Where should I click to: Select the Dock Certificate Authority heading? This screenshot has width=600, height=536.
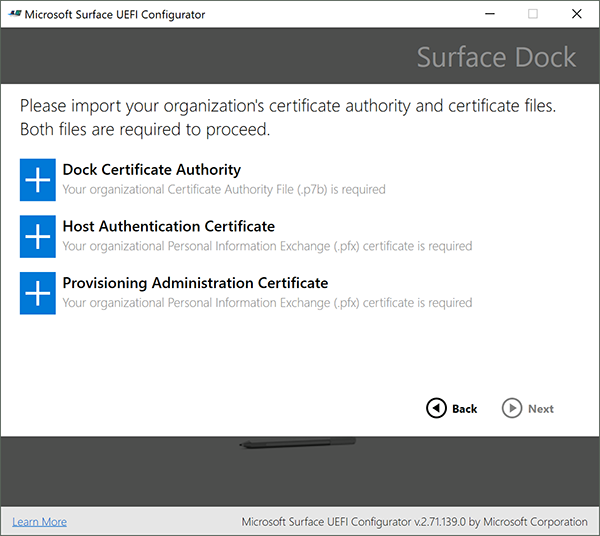click(x=151, y=170)
